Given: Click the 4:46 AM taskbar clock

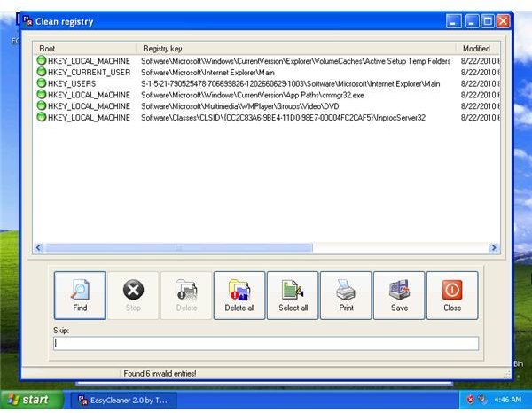Looking at the screenshot, I should tap(507, 400).
